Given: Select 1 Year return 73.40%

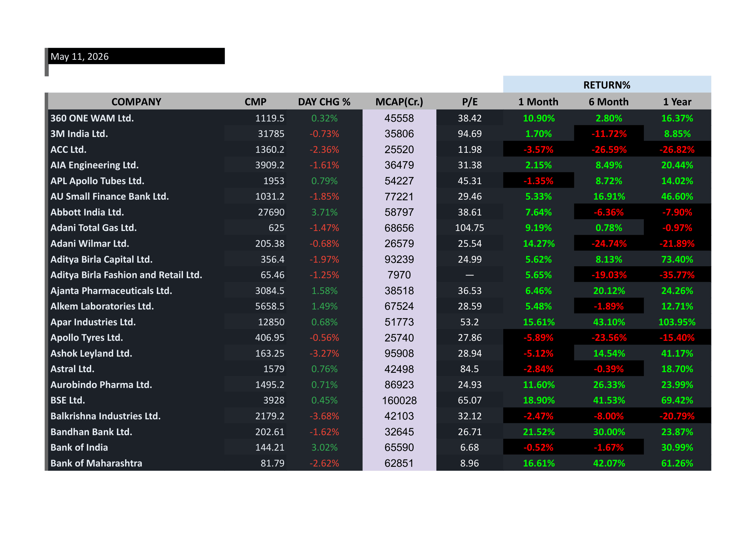Looking at the screenshot, I should [x=677, y=259].
